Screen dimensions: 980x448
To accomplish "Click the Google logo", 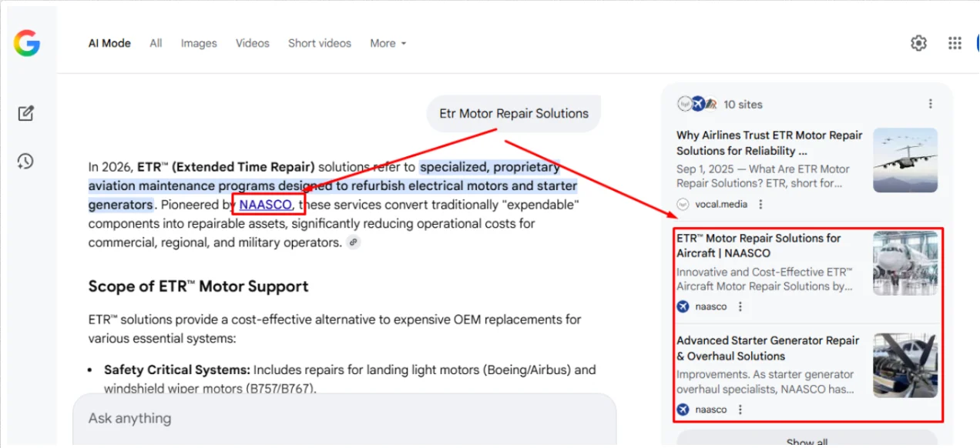I will click(26, 43).
